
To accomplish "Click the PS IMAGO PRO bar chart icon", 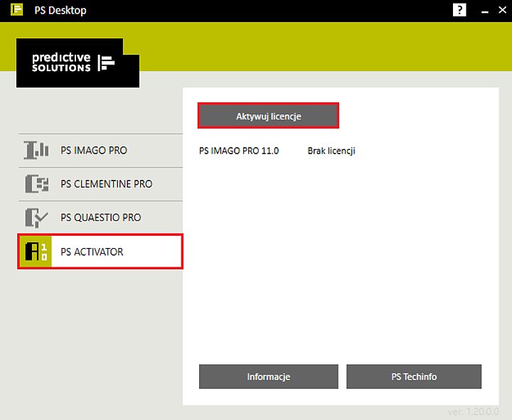I will (36, 151).
